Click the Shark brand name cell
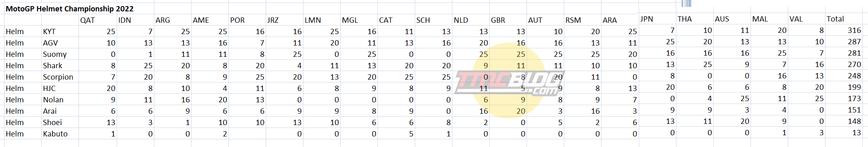Viewport: 868px width, 147px height. click(x=60, y=65)
